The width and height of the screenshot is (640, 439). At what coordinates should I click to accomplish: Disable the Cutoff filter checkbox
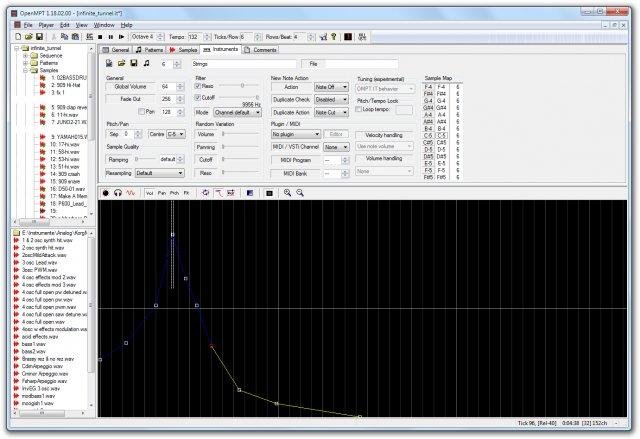[x=196, y=98]
